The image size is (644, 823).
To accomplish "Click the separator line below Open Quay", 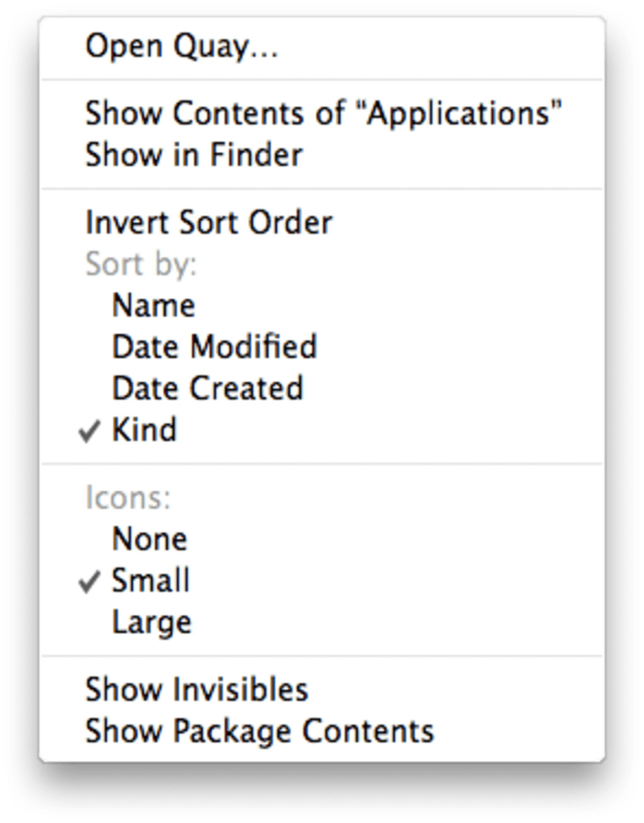I will tap(322, 80).
